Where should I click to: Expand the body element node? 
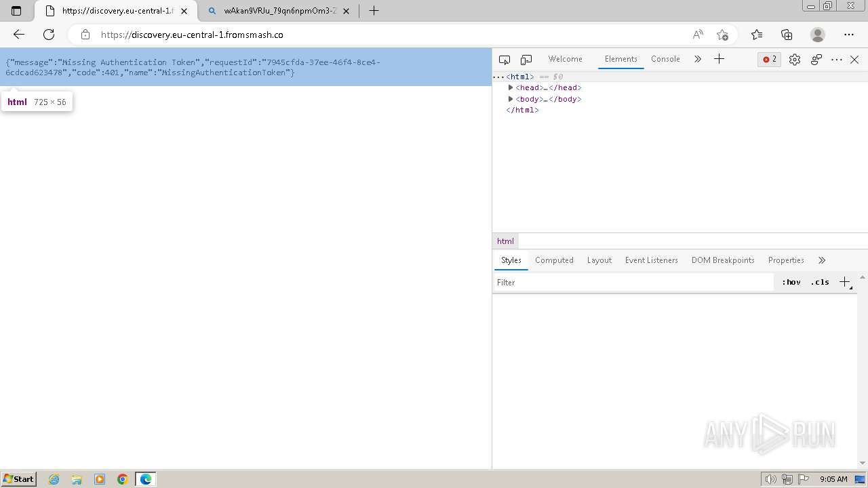tap(511, 99)
